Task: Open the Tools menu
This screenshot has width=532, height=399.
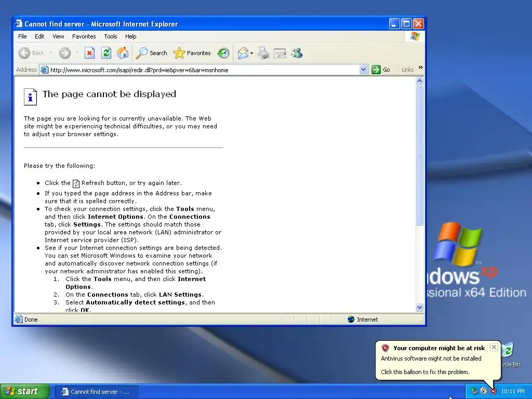Action: (x=110, y=36)
